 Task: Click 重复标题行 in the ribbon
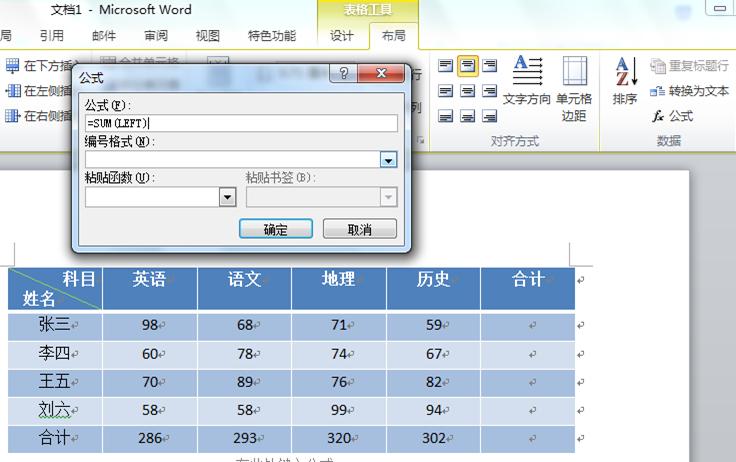[x=690, y=66]
